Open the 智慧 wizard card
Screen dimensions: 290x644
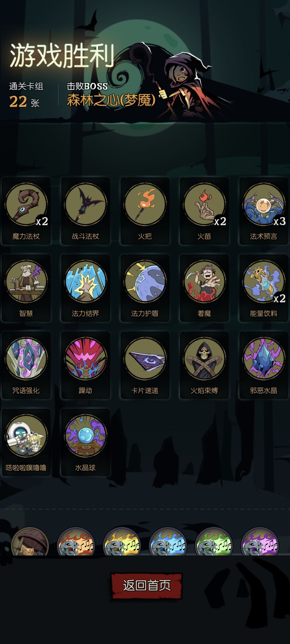tap(26, 288)
